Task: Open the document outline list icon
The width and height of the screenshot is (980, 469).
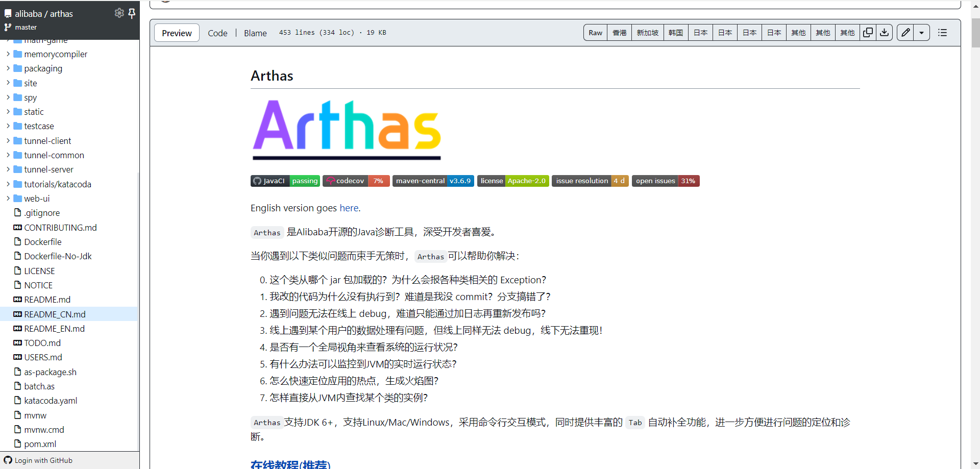Action: click(x=942, y=32)
